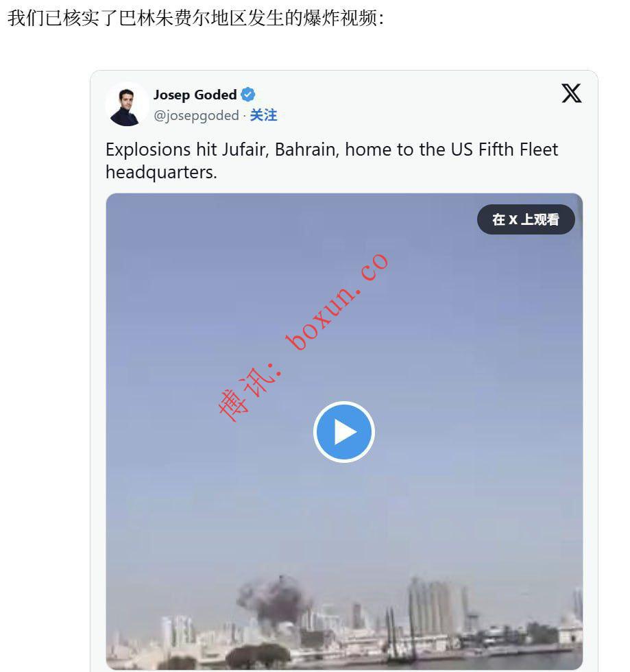630x672 pixels.
Task: Click the Chinese headline about 巴林朱费尔 explosion video
Action: point(195,19)
